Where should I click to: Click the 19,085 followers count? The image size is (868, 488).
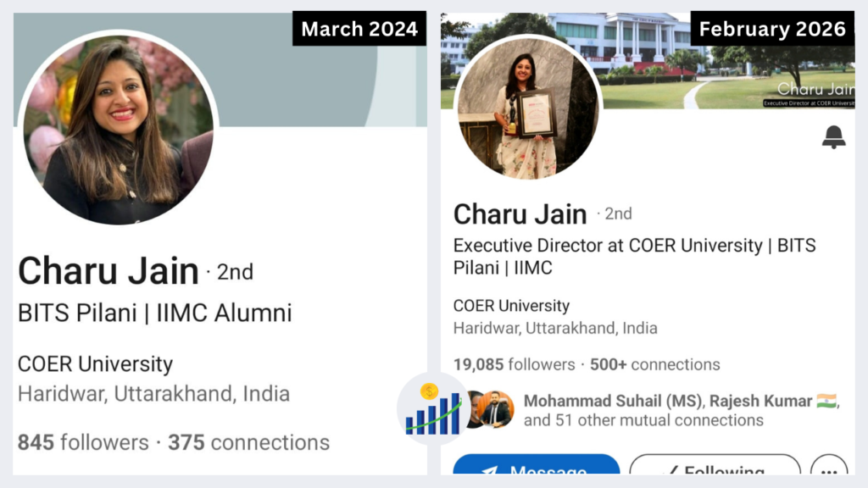point(514,364)
